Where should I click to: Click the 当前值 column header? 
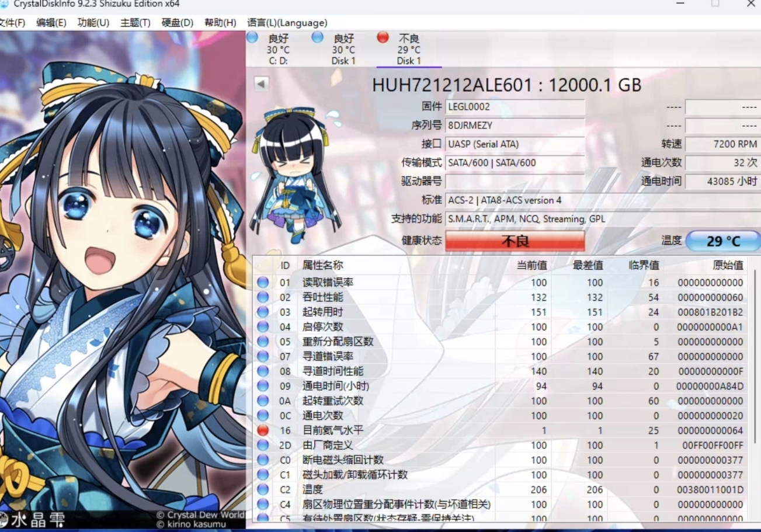coord(531,265)
